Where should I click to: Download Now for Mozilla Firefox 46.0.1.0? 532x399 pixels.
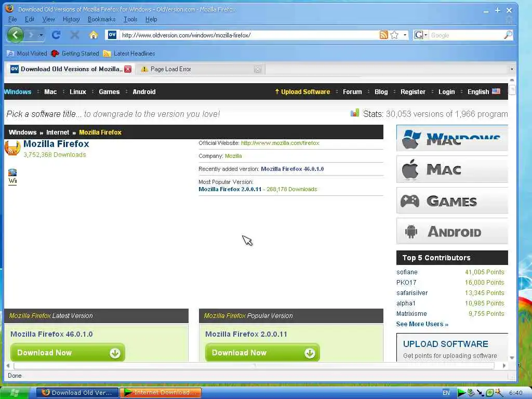(68, 353)
